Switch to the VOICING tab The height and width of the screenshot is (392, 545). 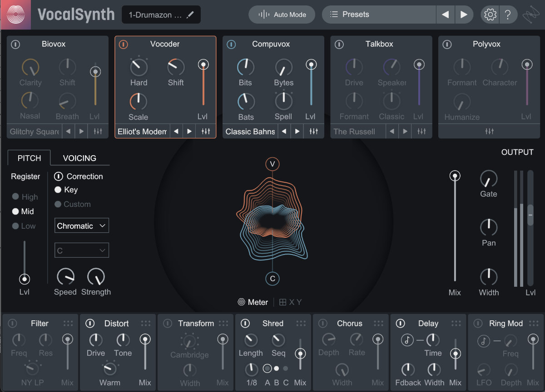pos(79,158)
